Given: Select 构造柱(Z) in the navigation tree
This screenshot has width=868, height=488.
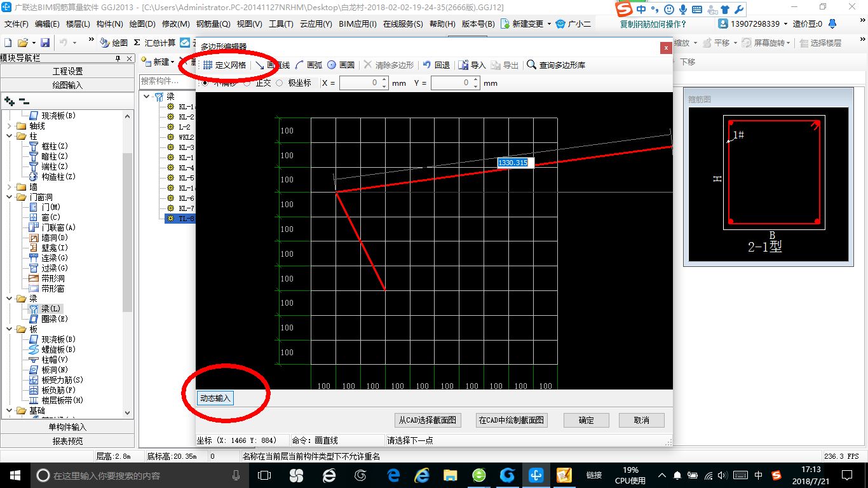Looking at the screenshot, I should click(x=53, y=177).
